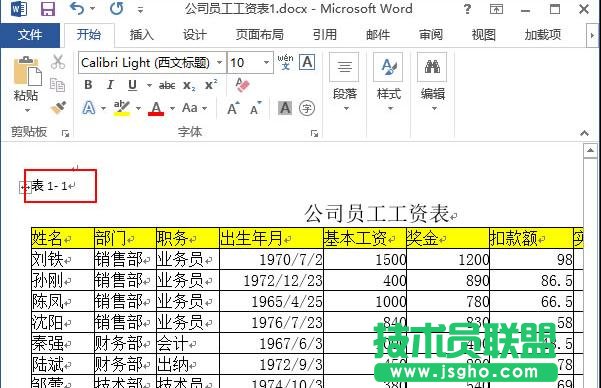Click the 刘铁 name cell

coord(62,259)
